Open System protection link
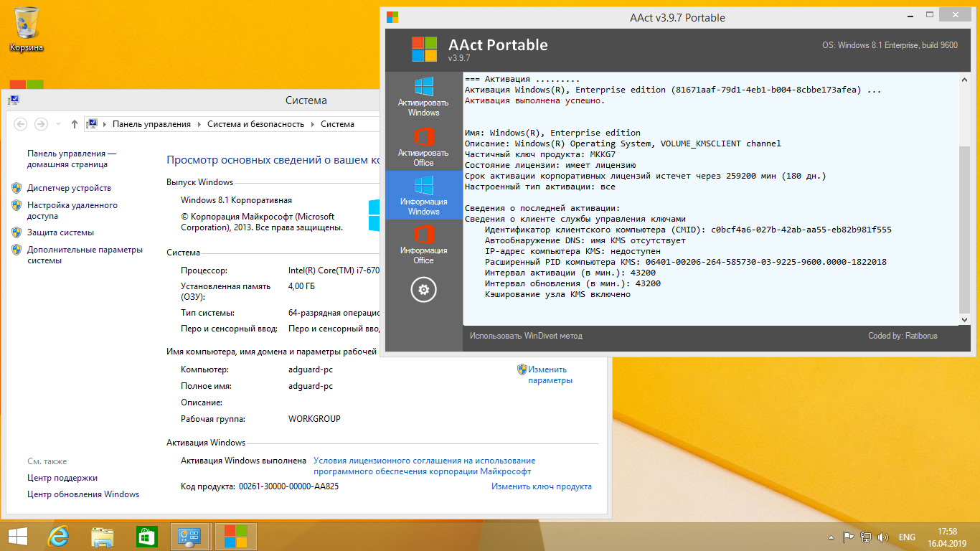Viewport: 980px width, 551px height. click(x=60, y=232)
